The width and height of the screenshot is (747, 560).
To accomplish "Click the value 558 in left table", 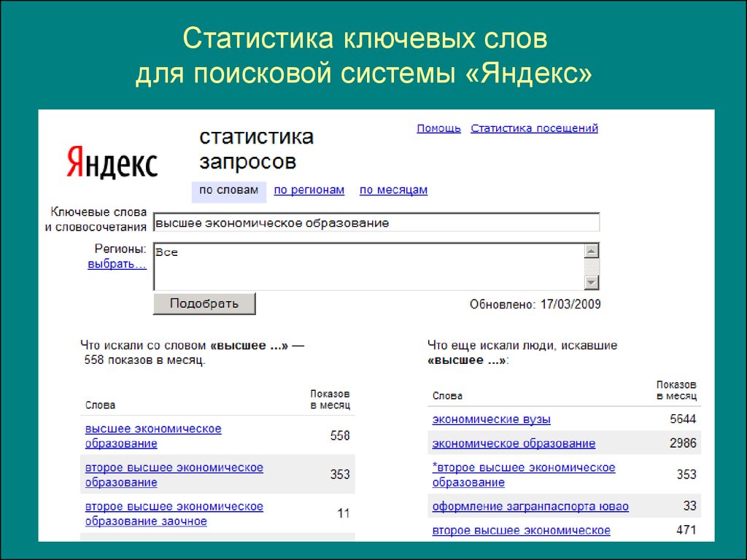I will 340,436.
